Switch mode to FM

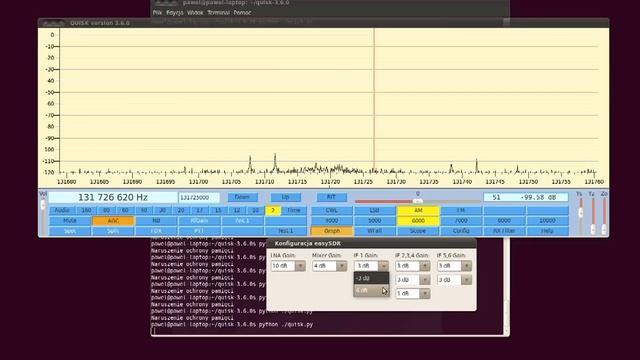(x=461, y=211)
